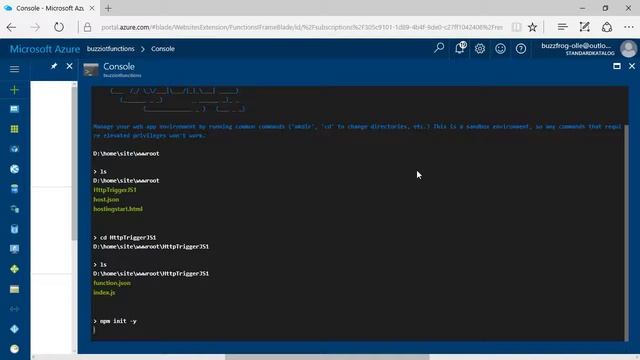Screen dimensions: 640x360
Task: Click the 'npm init -y' command text
Action: [x=118, y=321]
